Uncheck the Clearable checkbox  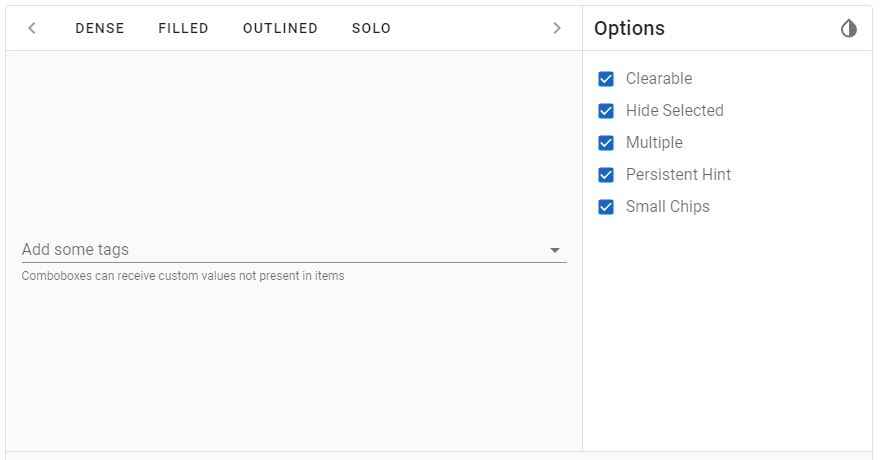tap(606, 79)
